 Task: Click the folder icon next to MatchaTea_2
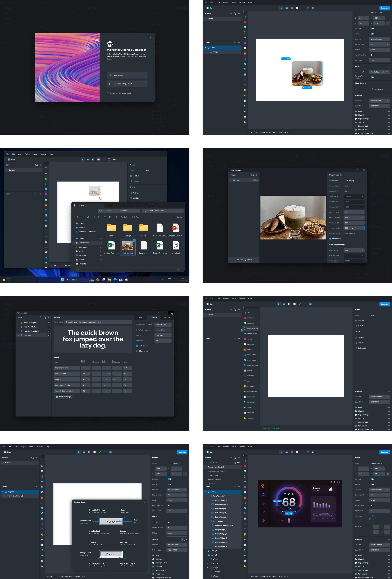tap(387, 72)
